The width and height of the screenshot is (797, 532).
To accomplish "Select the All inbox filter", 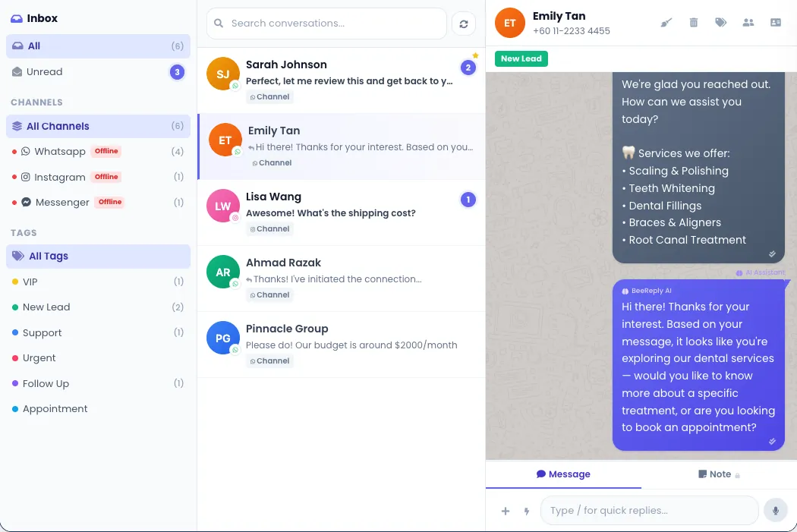I will [98, 46].
